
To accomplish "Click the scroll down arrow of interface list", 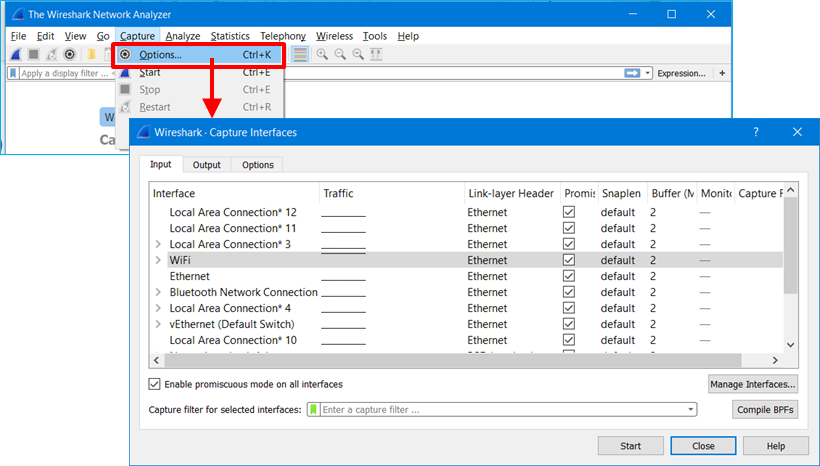I will (790, 345).
